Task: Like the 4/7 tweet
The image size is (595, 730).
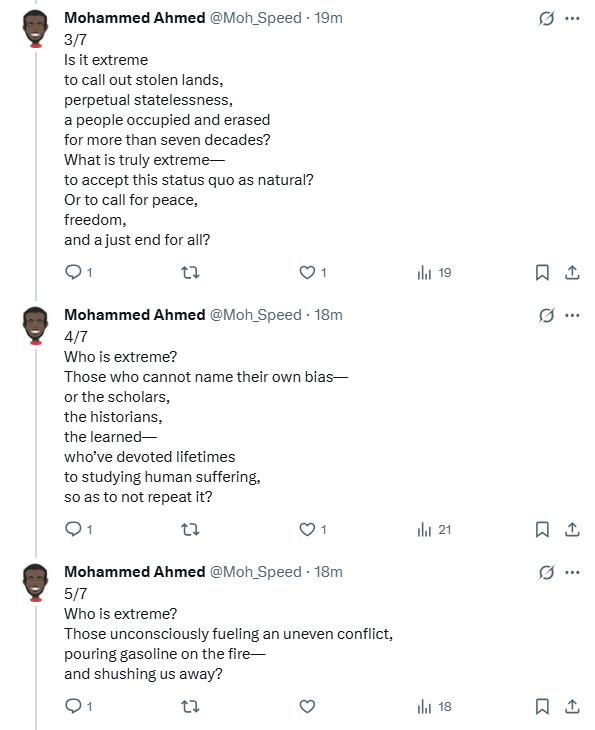Action: click(312, 529)
